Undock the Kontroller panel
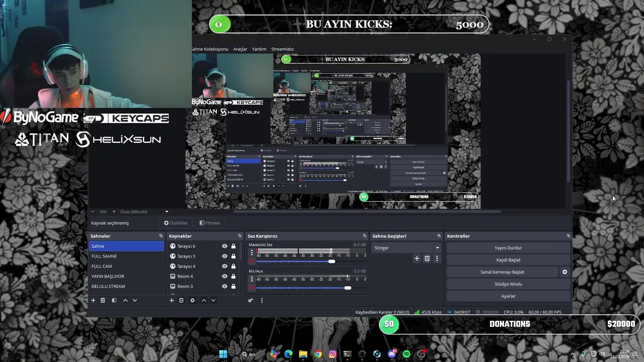 point(568,236)
